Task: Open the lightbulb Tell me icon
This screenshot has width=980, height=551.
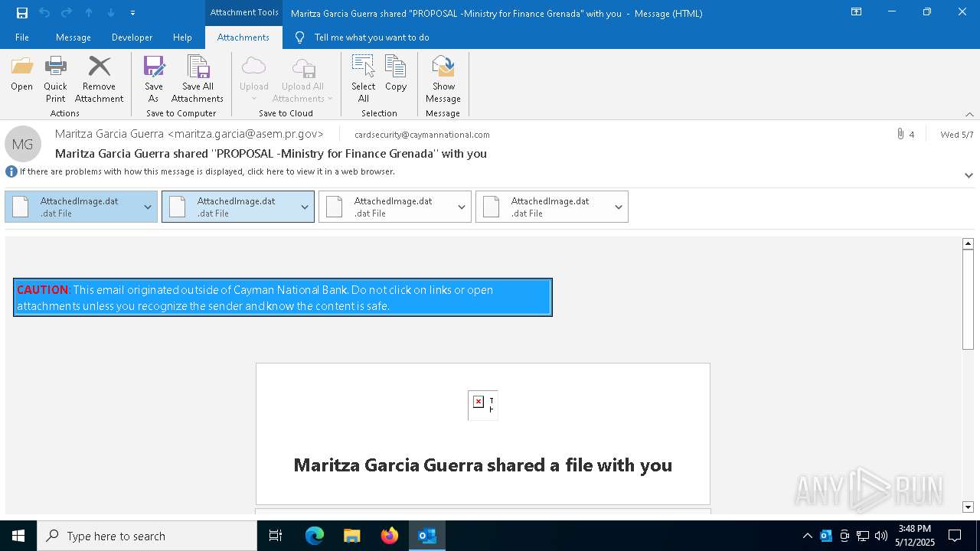Action: point(299,37)
